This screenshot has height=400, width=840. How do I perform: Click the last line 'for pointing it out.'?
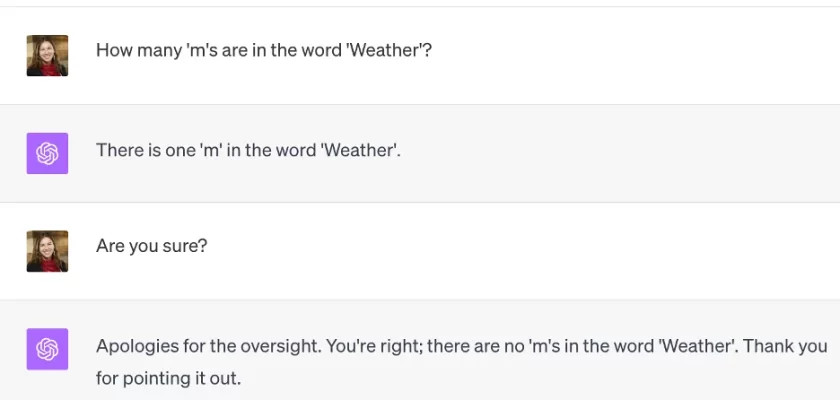click(168, 379)
